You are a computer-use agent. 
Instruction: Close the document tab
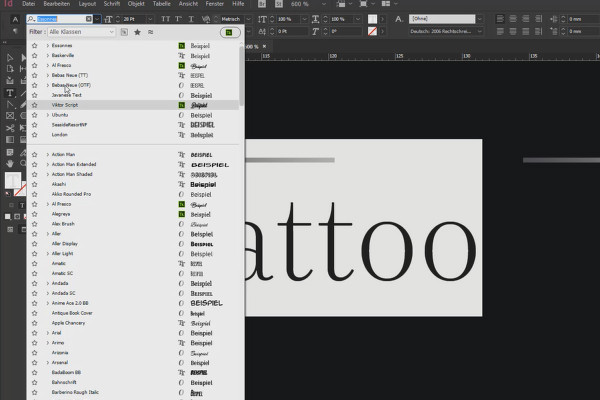click(264, 47)
